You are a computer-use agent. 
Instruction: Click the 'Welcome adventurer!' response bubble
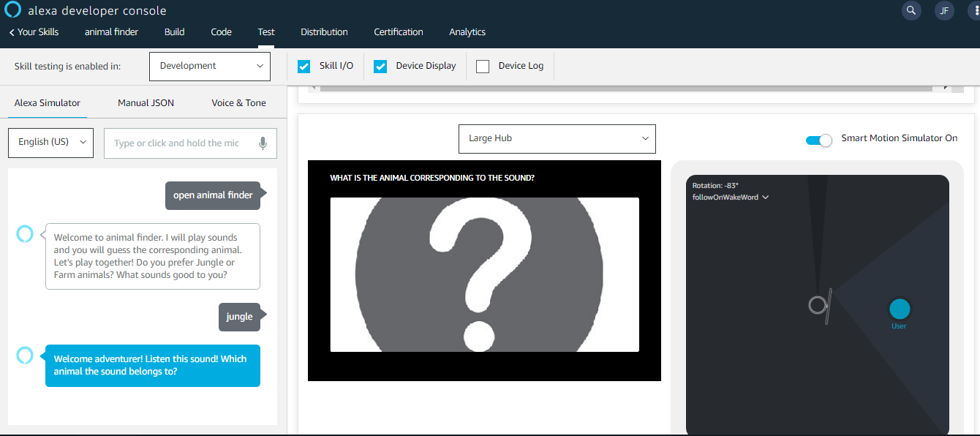(x=153, y=366)
